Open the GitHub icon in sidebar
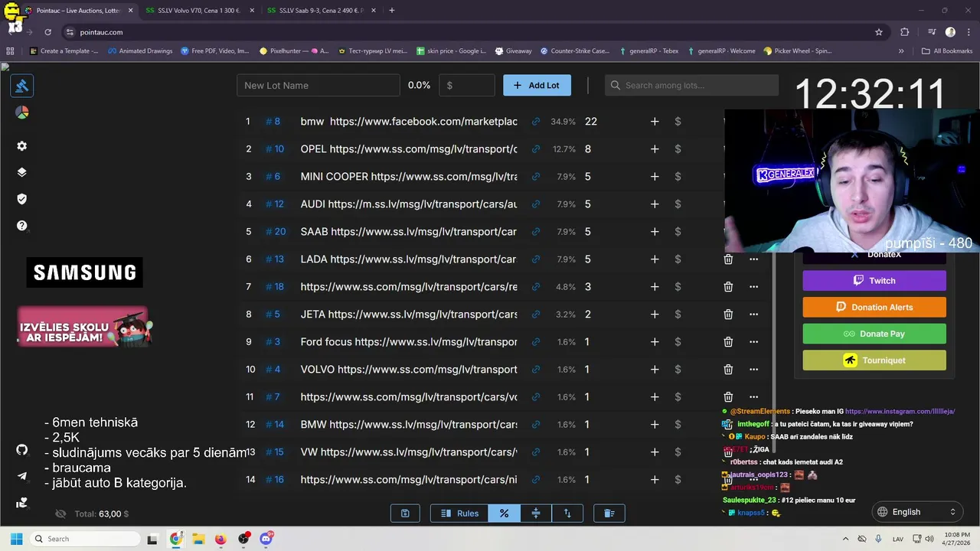Image resolution: width=980 pixels, height=551 pixels. coord(21,449)
